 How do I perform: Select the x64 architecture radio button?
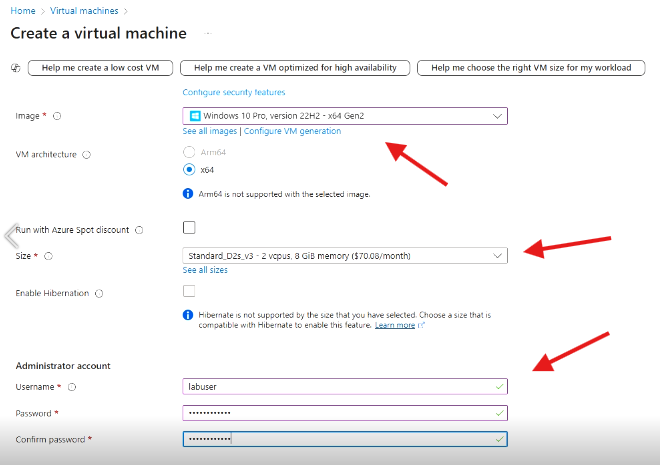pyautogui.click(x=189, y=170)
